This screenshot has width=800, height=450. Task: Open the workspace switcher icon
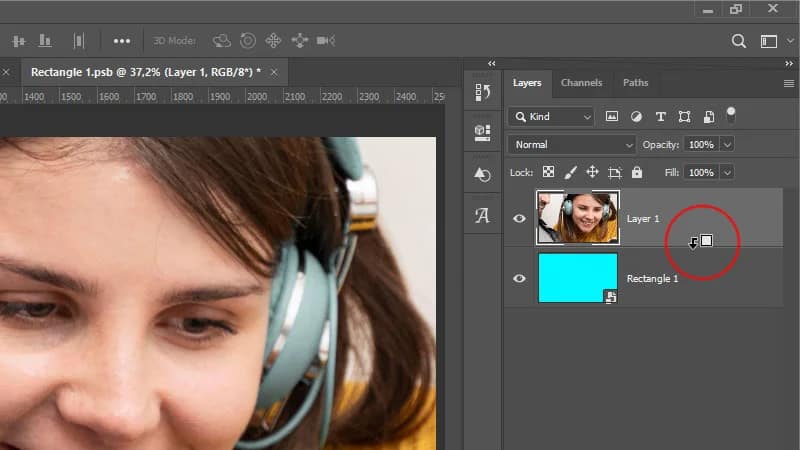coord(768,41)
